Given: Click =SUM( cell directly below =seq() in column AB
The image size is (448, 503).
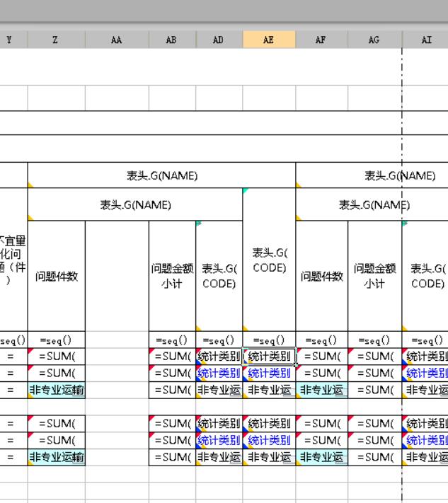Looking at the screenshot, I should 172,357.
